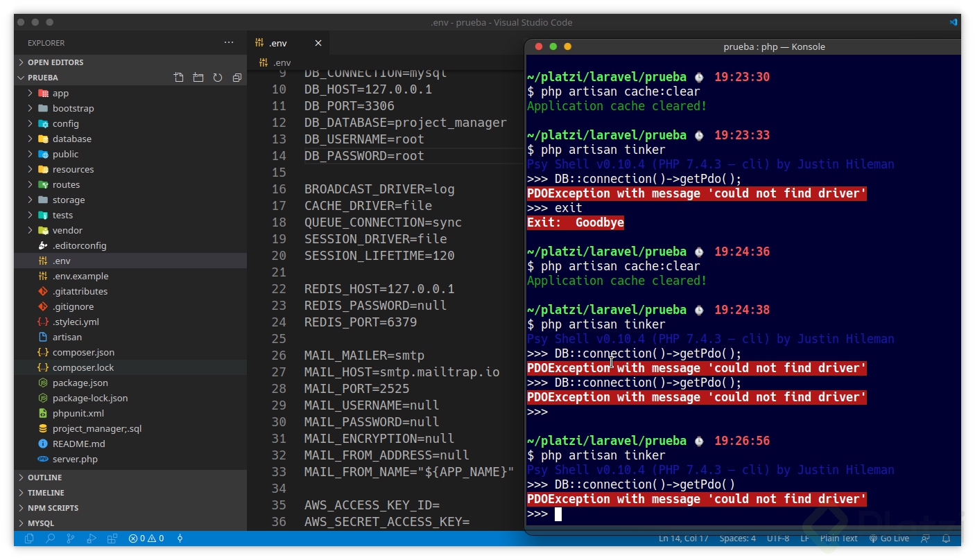Collapse all folders in explorer
The height and width of the screenshot is (560, 975).
[237, 78]
